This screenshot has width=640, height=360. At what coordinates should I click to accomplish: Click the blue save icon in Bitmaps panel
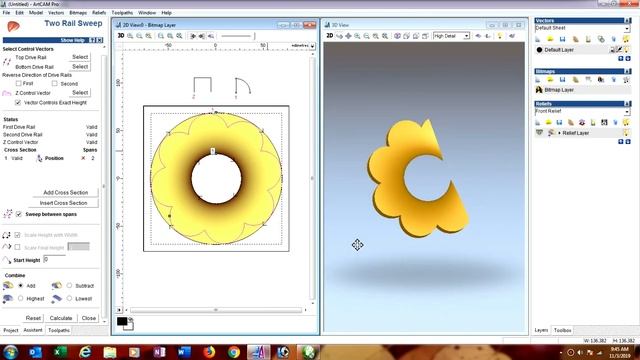(562, 80)
